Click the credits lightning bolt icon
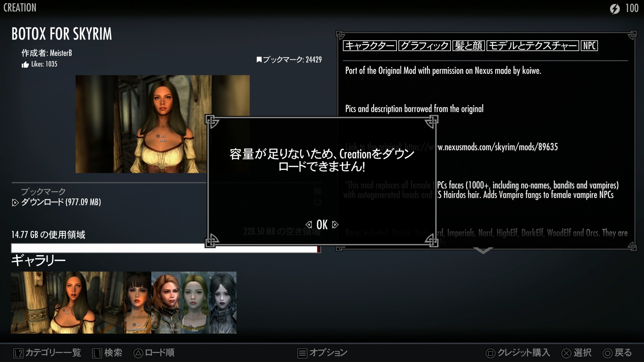Viewport: 644px width, 362px height. coord(615,8)
